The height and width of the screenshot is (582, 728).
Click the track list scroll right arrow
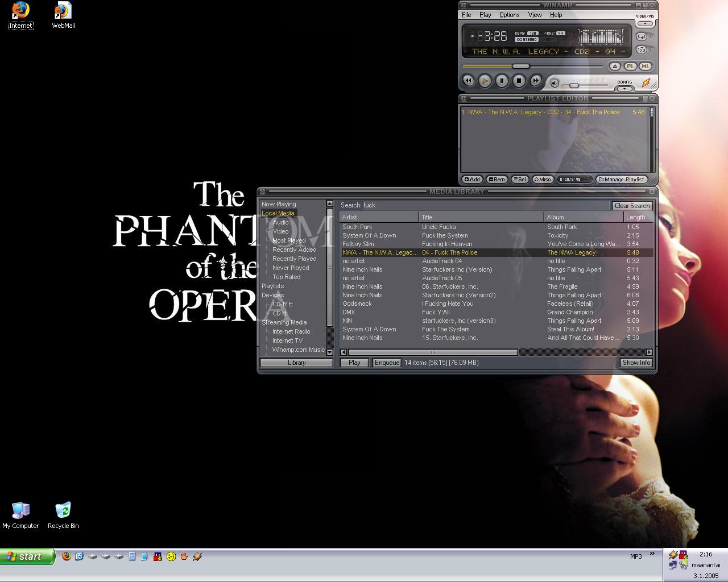650,352
